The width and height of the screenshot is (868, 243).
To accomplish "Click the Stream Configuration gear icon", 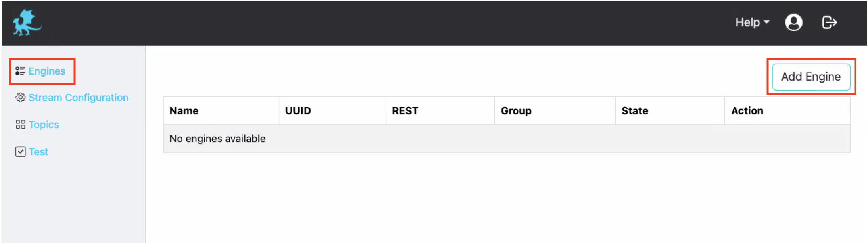I will 20,98.
